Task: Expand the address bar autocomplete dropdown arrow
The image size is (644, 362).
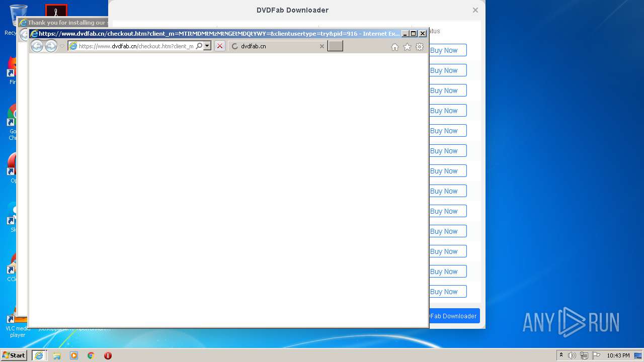Action: (207, 46)
